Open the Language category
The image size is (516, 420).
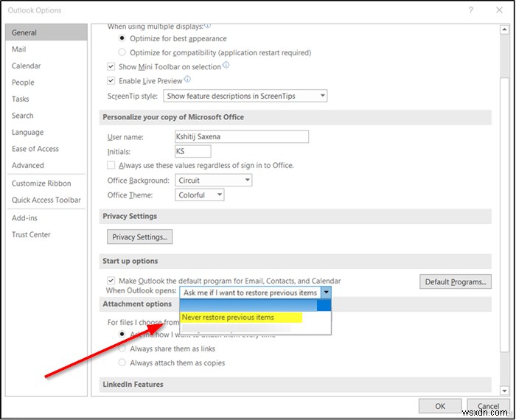coord(46,132)
